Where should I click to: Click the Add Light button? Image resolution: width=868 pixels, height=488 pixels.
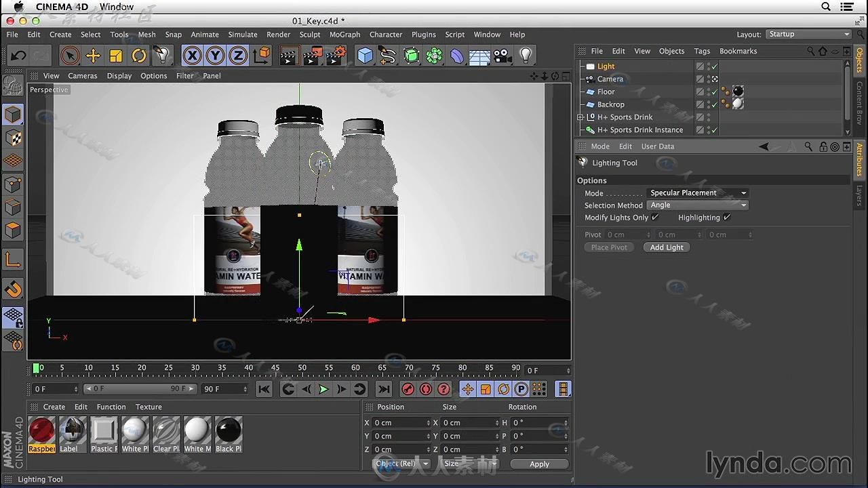pos(667,247)
